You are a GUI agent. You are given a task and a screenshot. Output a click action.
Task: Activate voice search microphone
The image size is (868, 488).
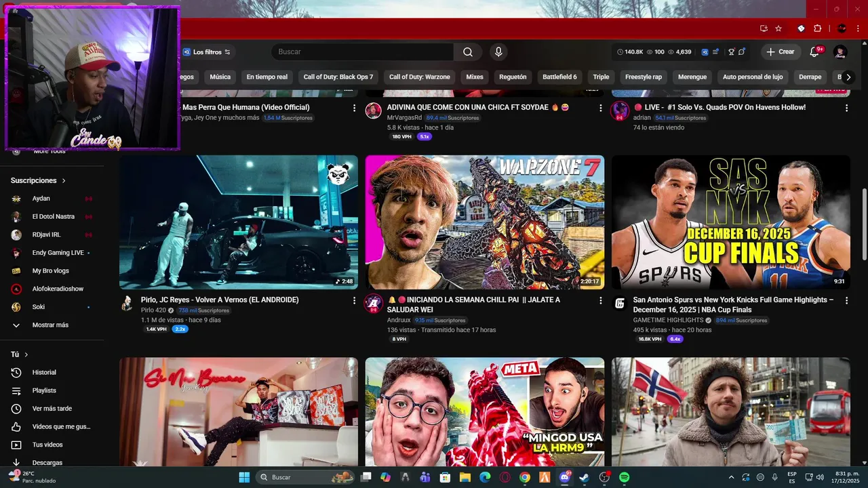pos(498,52)
